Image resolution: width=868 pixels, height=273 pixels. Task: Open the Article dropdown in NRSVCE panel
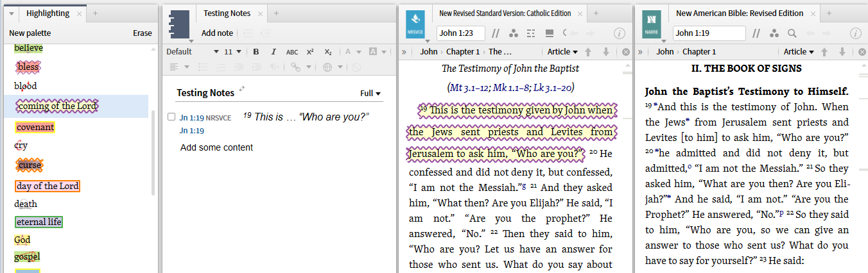tap(562, 52)
